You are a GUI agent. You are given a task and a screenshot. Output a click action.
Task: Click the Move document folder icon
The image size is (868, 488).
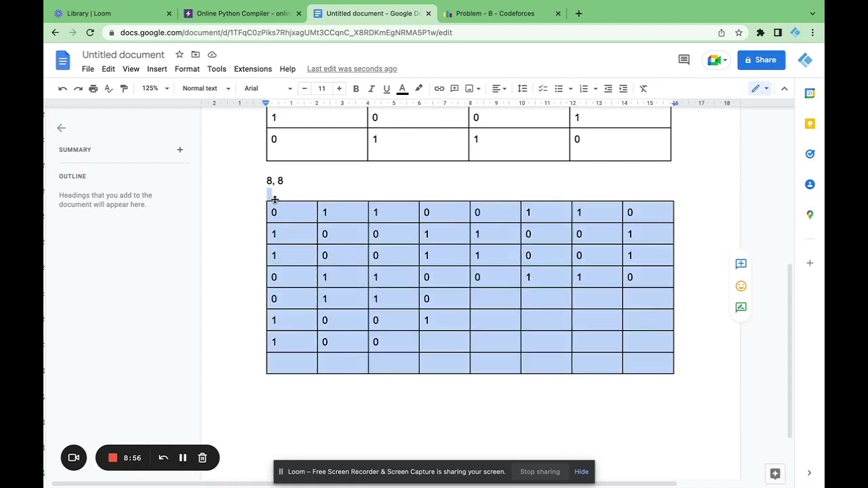click(195, 54)
